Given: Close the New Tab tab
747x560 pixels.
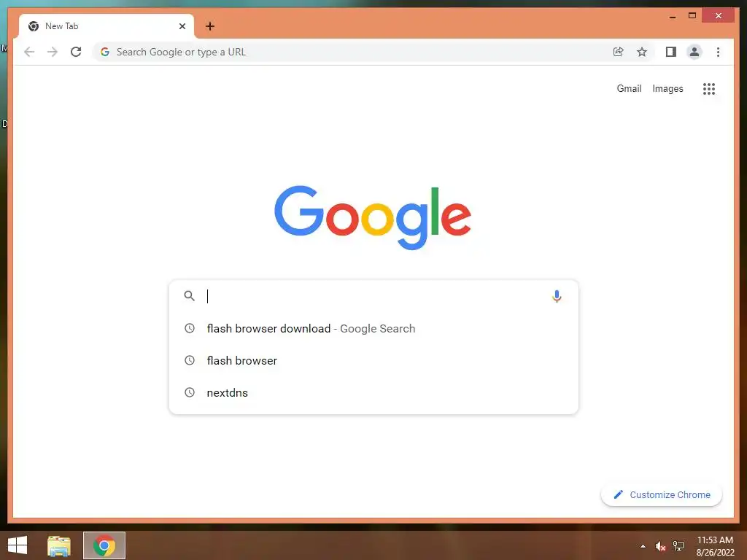Looking at the screenshot, I should (182, 26).
